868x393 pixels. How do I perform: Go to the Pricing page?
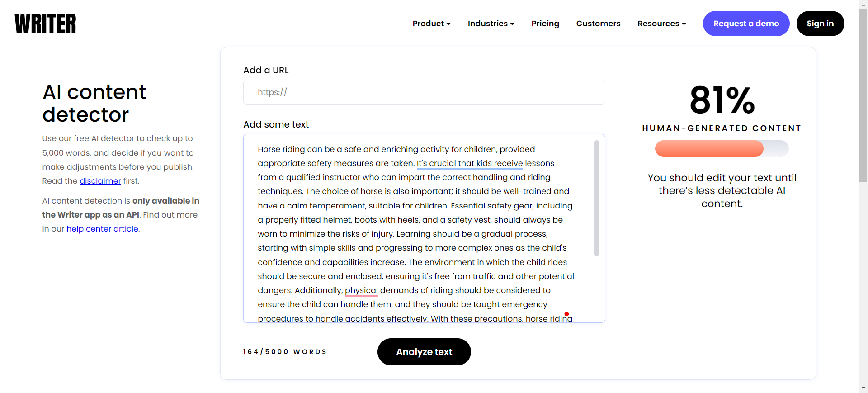545,24
